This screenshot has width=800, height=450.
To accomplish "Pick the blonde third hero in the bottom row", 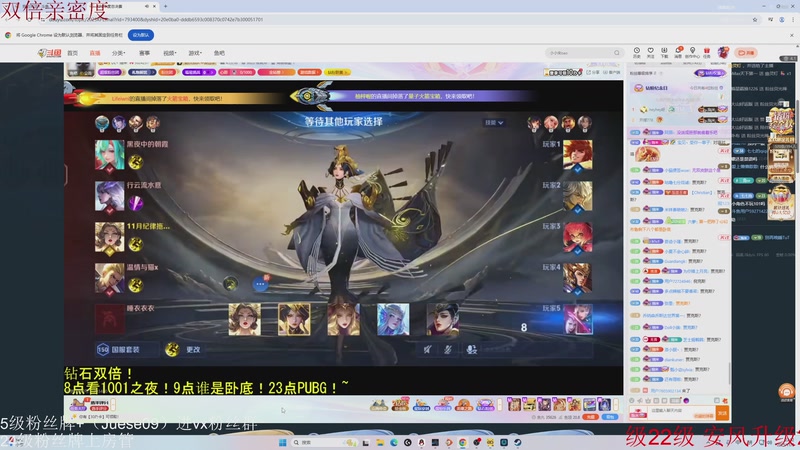I will (343, 319).
